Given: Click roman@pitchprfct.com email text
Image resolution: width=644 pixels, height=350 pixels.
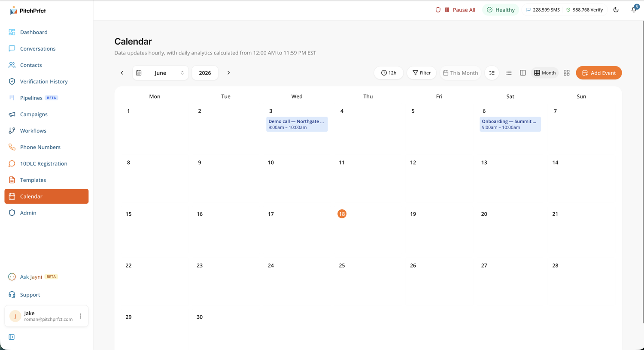Looking at the screenshot, I should point(49,320).
